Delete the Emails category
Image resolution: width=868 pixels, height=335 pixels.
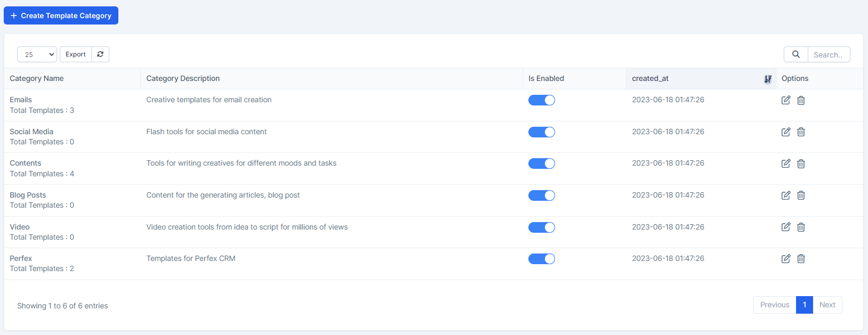tap(801, 100)
